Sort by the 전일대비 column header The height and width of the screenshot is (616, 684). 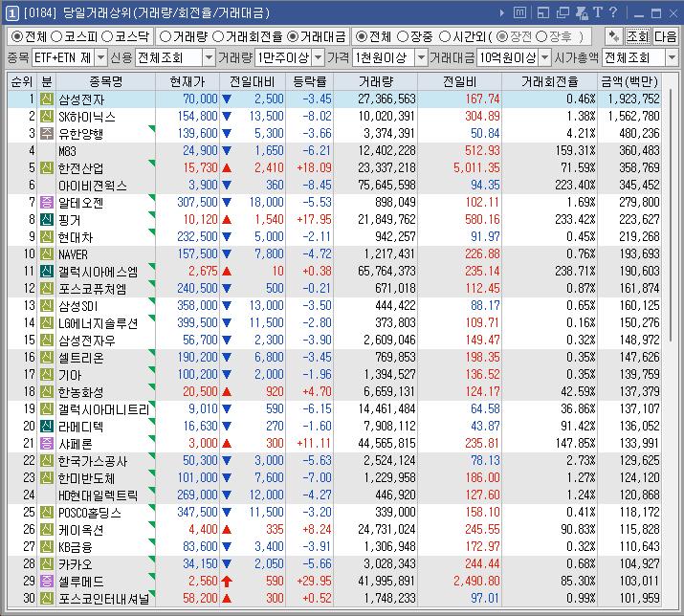[253, 81]
